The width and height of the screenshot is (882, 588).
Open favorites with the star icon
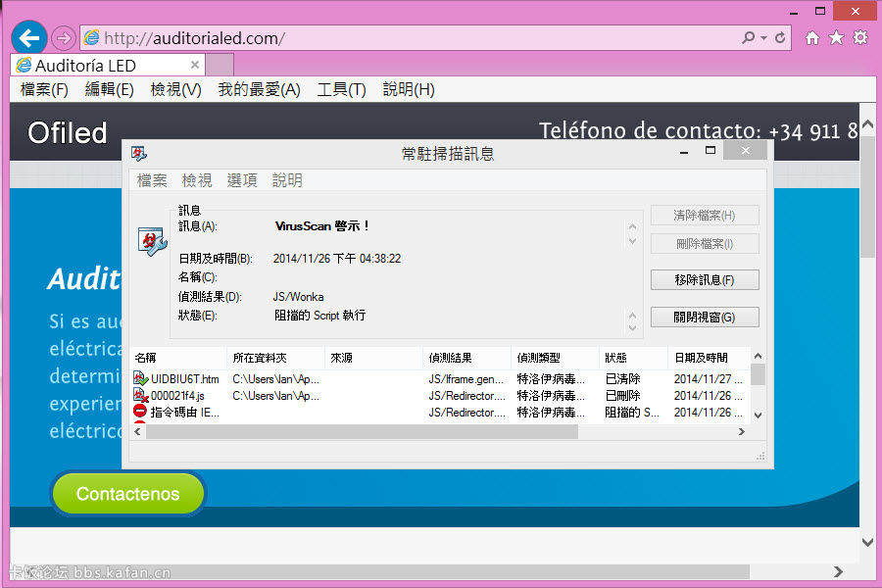pyautogui.click(x=837, y=37)
